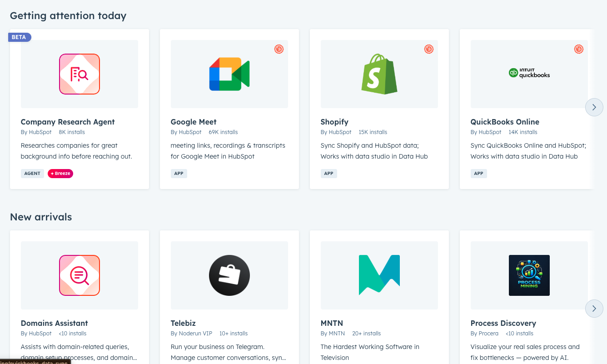Click the Shopify shopping bag logo

coord(379,74)
